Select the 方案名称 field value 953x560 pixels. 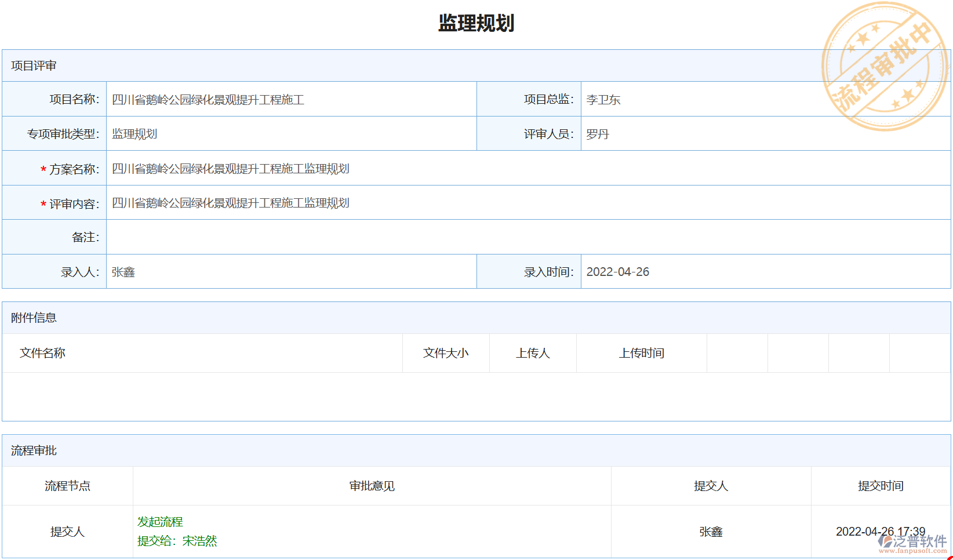coord(230,168)
